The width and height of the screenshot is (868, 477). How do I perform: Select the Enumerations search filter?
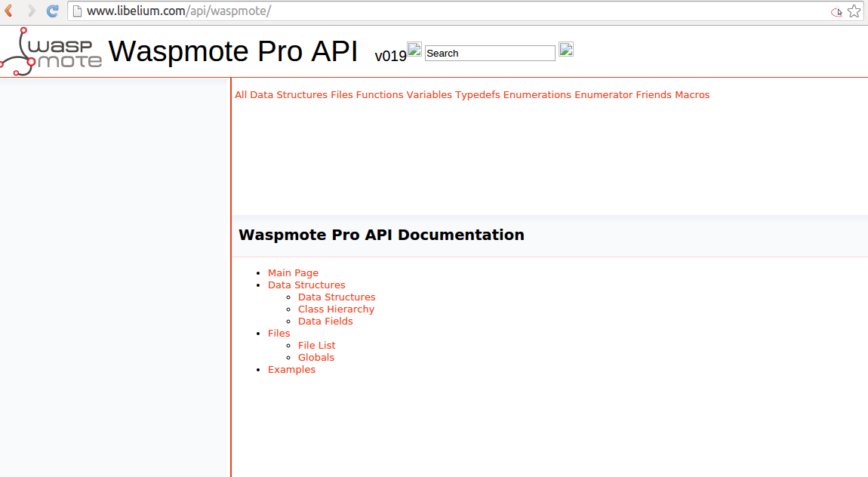(537, 94)
